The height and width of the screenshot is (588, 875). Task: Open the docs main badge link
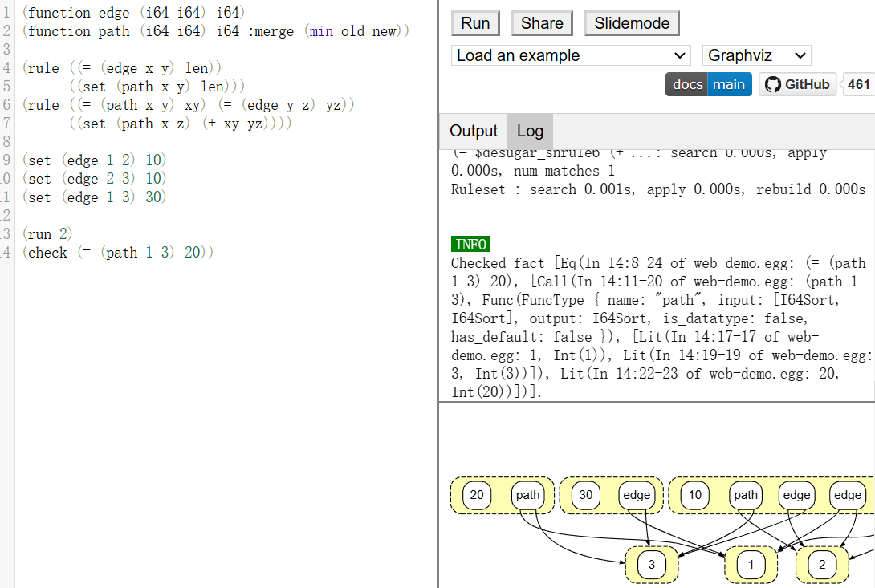click(708, 84)
